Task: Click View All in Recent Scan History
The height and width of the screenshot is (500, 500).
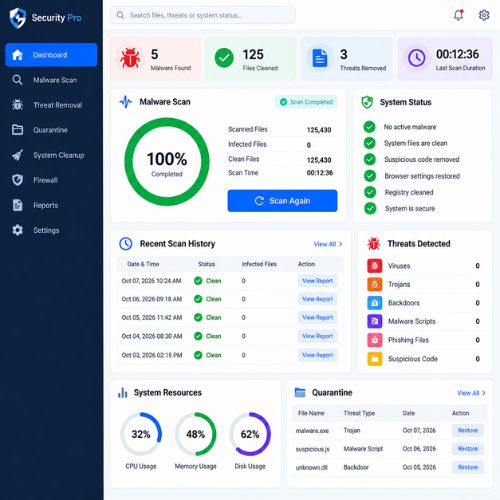Action: point(328,244)
